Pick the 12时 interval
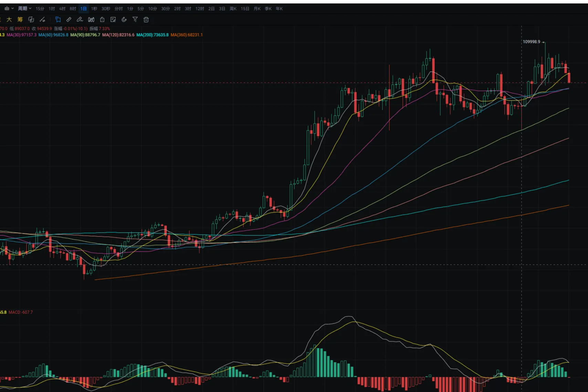The width and height of the screenshot is (588, 392). click(200, 9)
